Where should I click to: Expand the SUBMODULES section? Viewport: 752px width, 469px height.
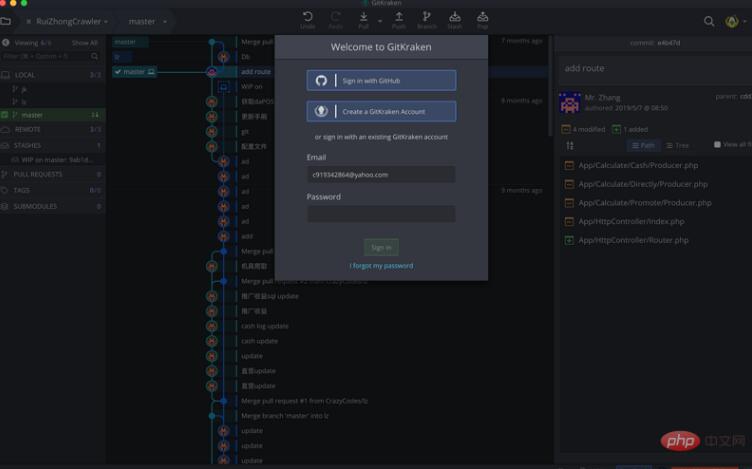point(52,206)
